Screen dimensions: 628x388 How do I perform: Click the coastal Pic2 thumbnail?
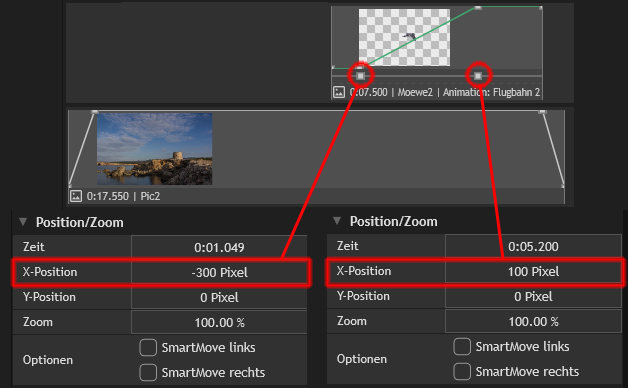click(155, 149)
